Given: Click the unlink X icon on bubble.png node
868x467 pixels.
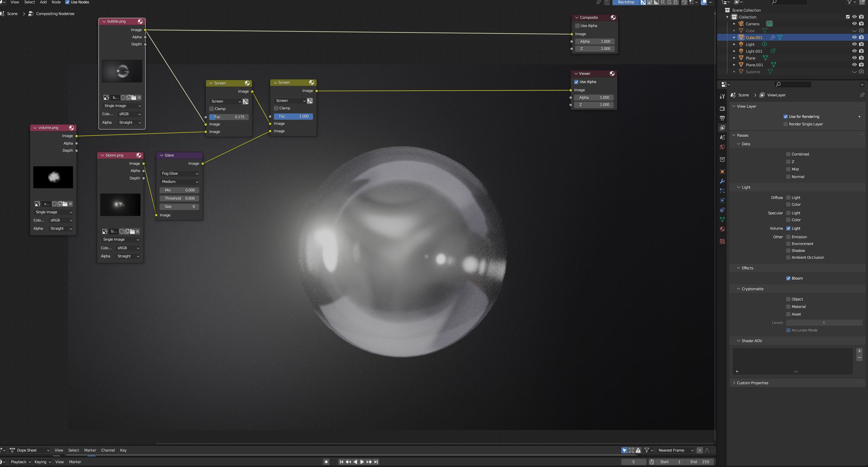Looking at the screenshot, I should pyautogui.click(x=139, y=97).
